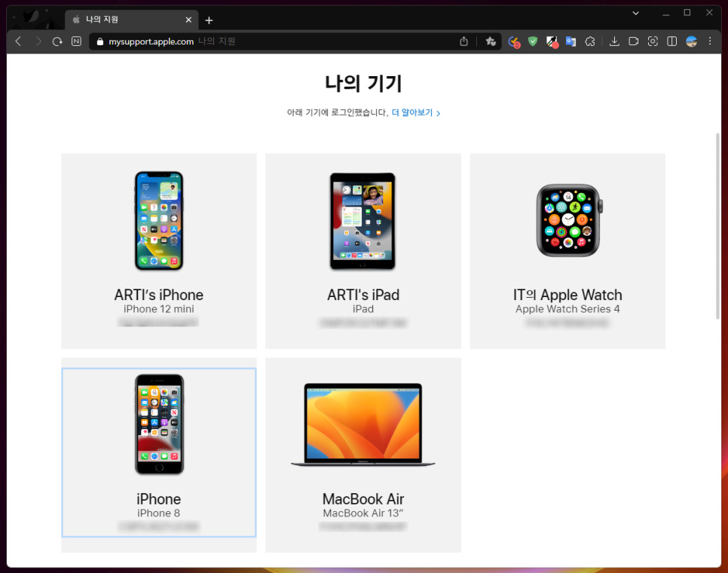Open the 더 알아보기 link
This screenshot has height=573, width=728.
(416, 112)
